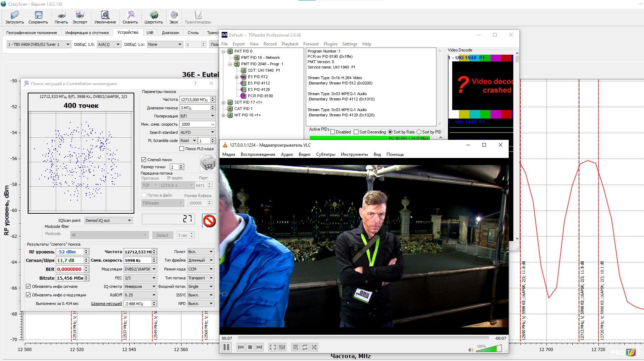Adjust the VLC volume slider
Image resolution: width=644 pixels, height=361 pixels.
[488, 349]
